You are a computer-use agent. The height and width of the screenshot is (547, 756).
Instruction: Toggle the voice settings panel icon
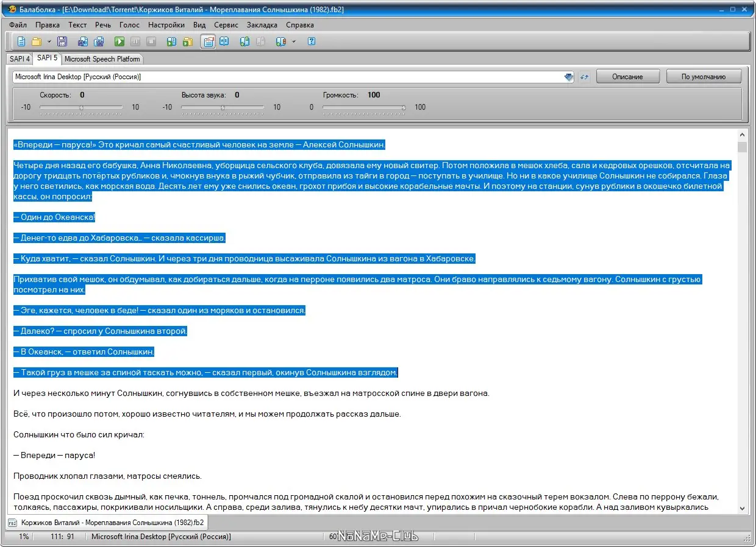tap(209, 41)
